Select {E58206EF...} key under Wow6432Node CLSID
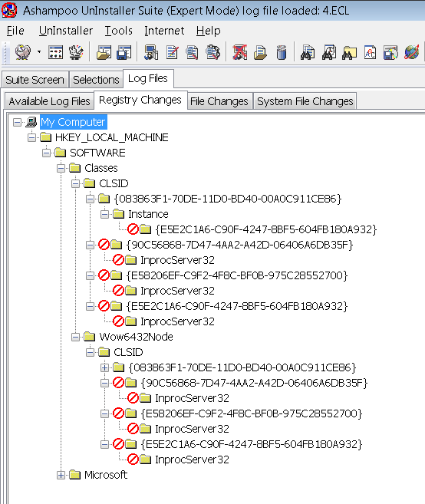The image size is (425, 504). point(252,413)
